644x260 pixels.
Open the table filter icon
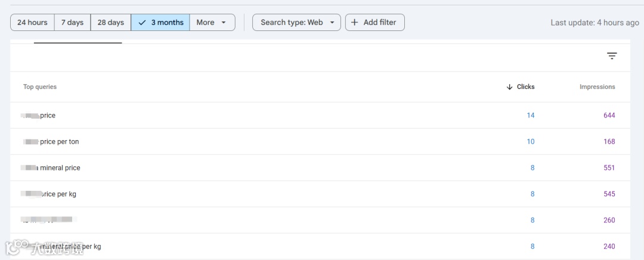[612, 56]
